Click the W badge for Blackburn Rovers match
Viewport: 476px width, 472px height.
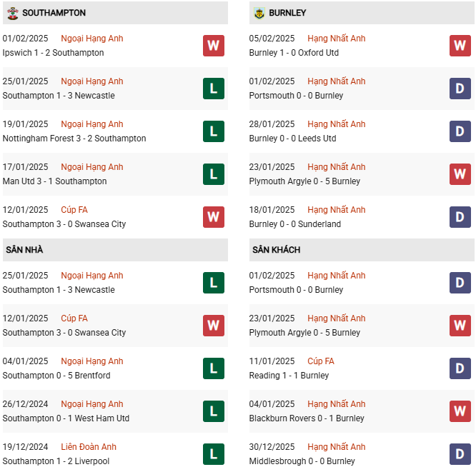460,411
